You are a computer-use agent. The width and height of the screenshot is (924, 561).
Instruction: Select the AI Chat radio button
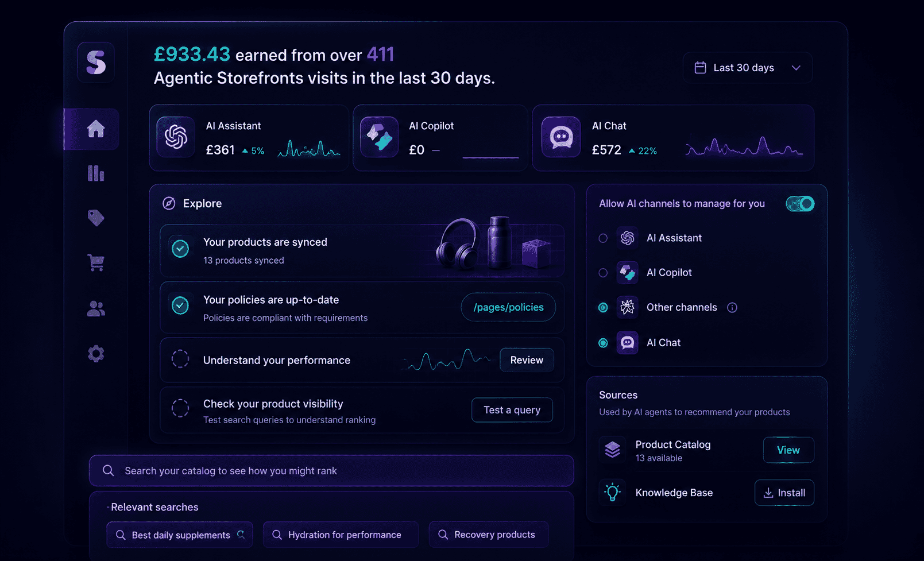pyautogui.click(x=603, y=343)
